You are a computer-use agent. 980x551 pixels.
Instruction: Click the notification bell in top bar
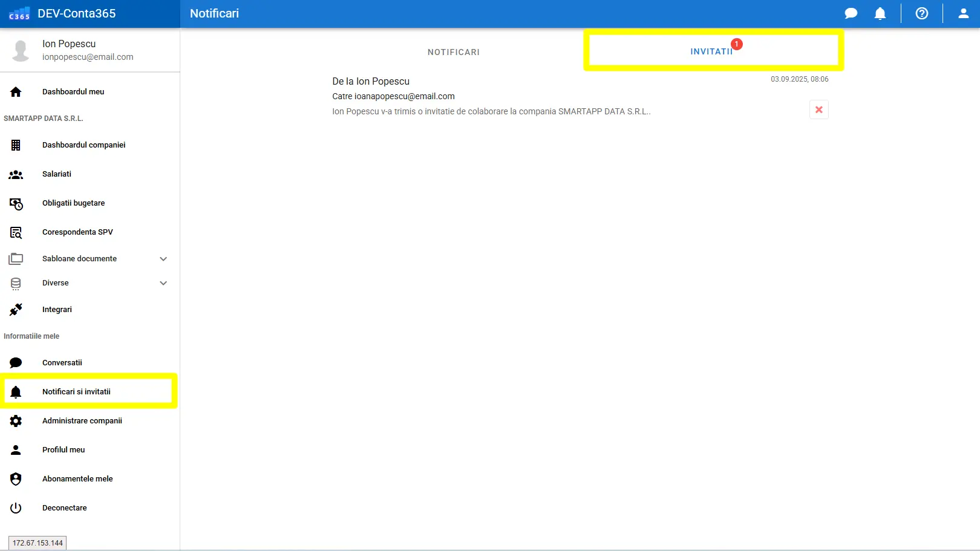point(880,13)
